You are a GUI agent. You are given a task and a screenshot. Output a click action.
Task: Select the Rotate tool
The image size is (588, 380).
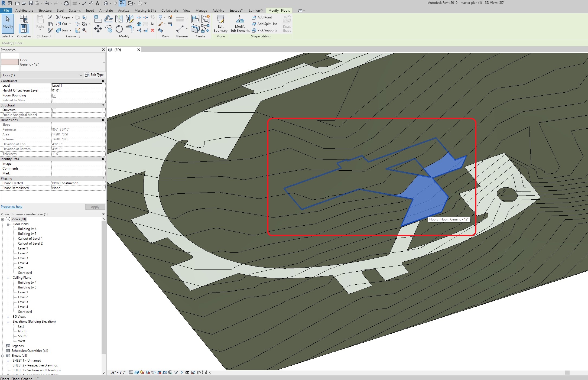pos(119,28)
